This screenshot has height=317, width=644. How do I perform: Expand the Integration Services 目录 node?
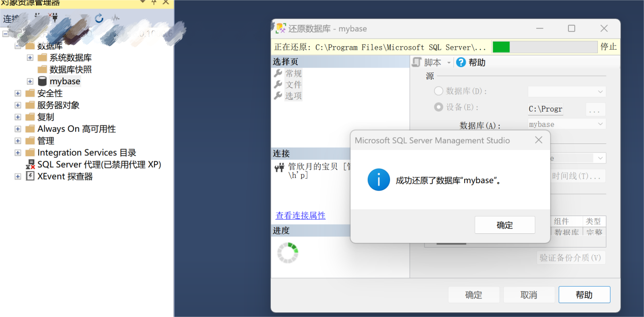pos(18,153)
